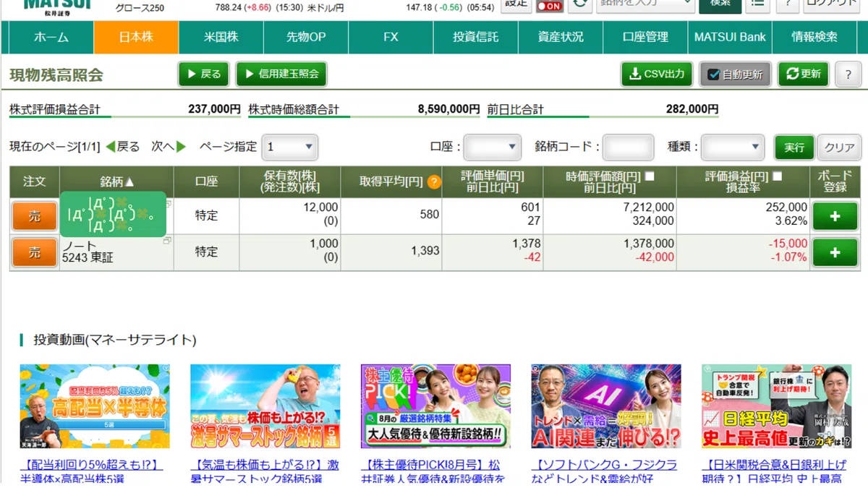Click the green 更新 refresh button
Viewport: 868px width, 488px height.
coord(803,74)
